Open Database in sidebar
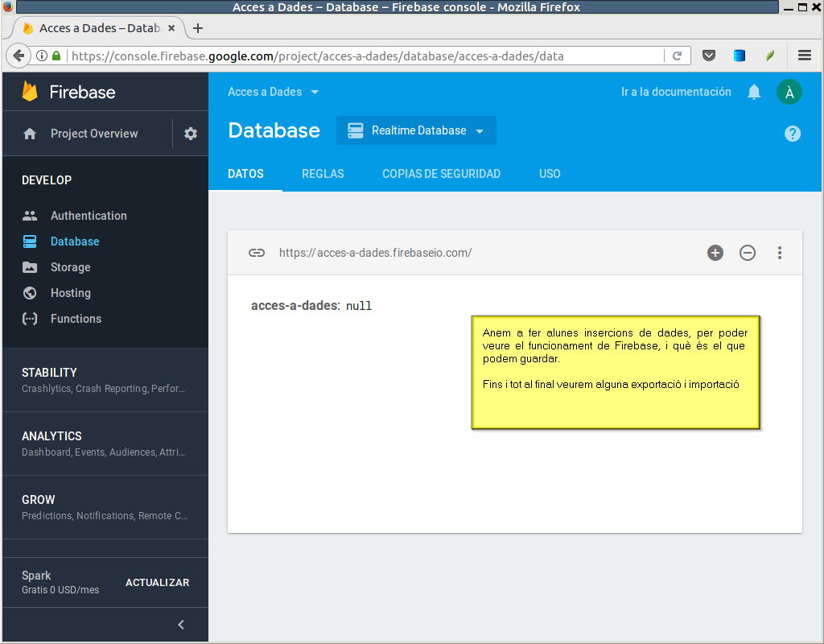Screen dimensions: 824x644 pos(75,242)
